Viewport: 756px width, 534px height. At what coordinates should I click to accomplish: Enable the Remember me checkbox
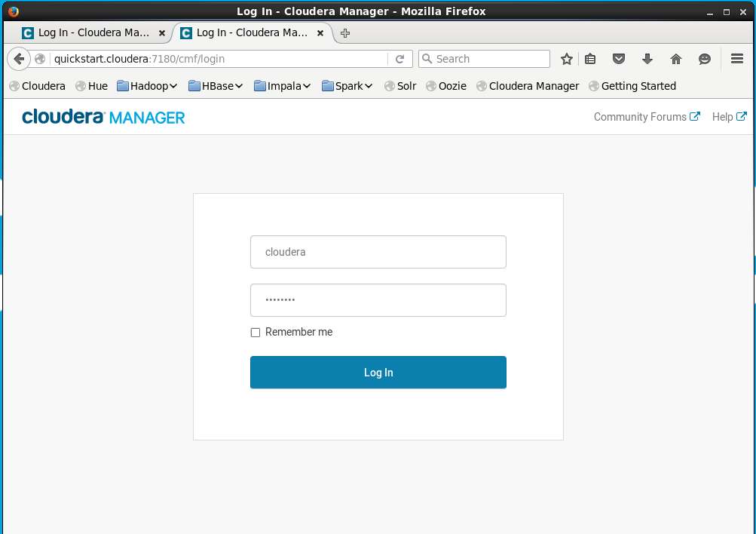255,332
